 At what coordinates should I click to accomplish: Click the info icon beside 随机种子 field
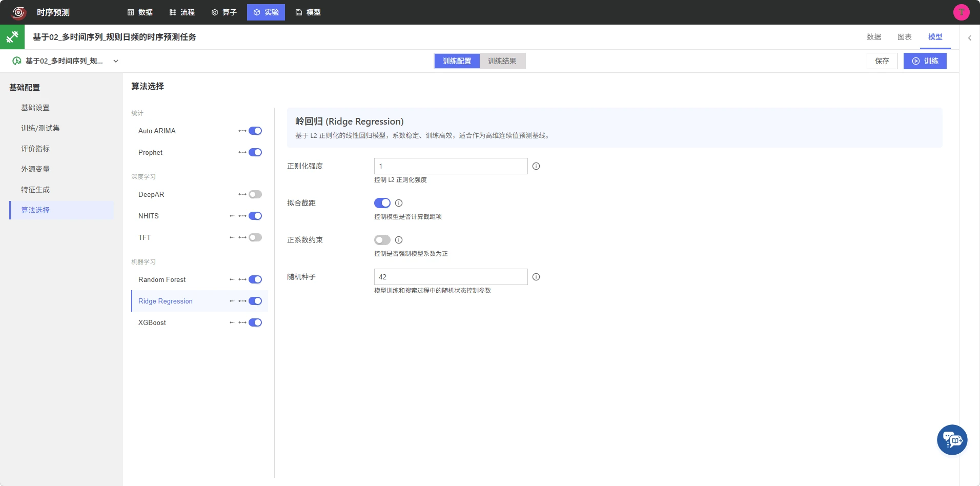point(536,277)
